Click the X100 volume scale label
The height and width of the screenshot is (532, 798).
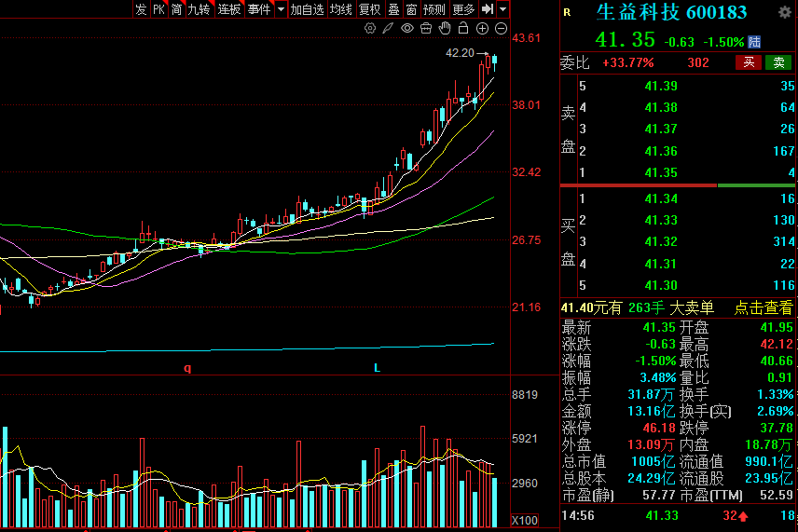[525, 520]
